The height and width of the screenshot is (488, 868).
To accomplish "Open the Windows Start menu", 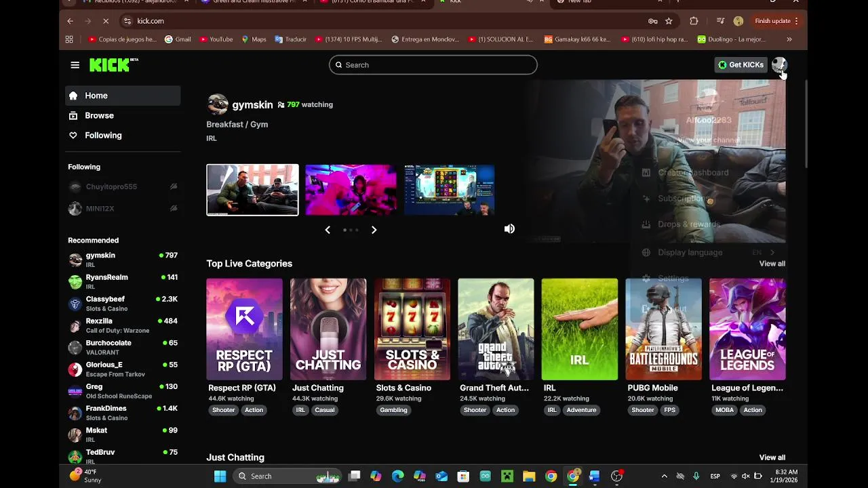I will [220, 476].
